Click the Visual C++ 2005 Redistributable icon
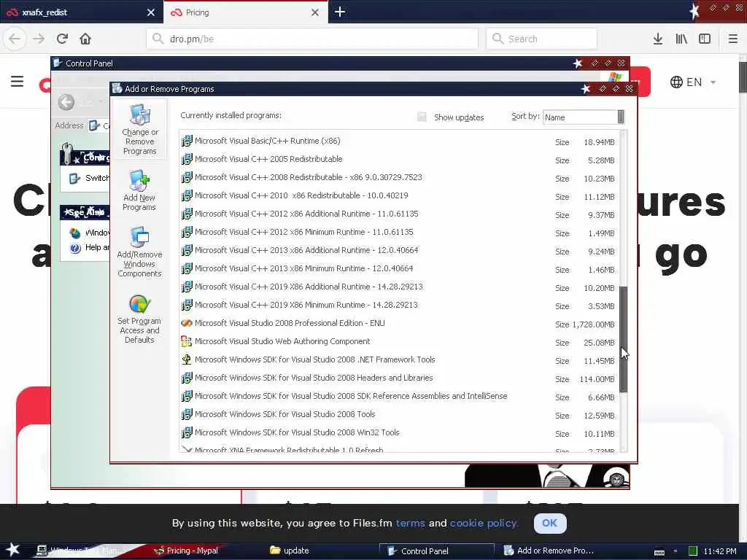The height and width of the screenshot is (560, 747). click(187, 159)
